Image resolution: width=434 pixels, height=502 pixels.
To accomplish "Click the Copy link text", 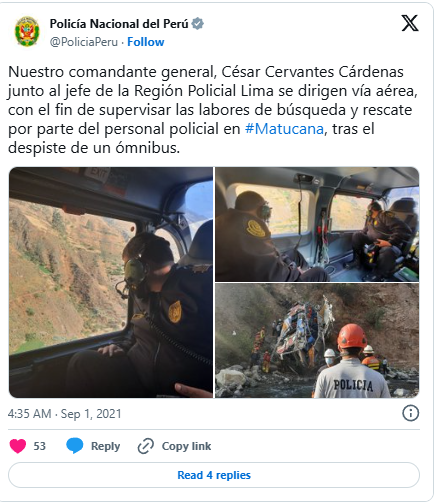I will pos(186,446).
